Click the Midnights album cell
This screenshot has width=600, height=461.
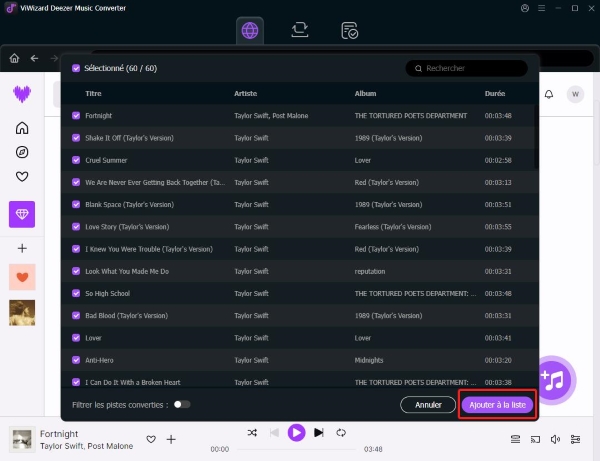(369, 360)
